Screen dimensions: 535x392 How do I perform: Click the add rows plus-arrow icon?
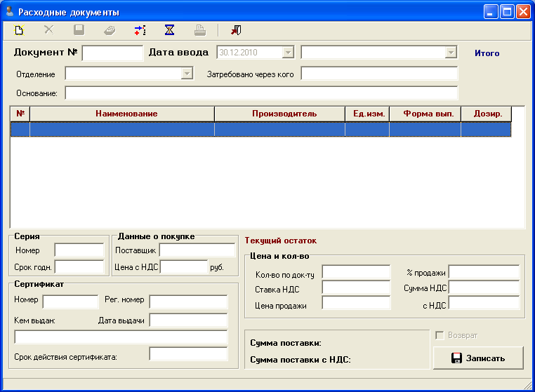click(140, 30)
